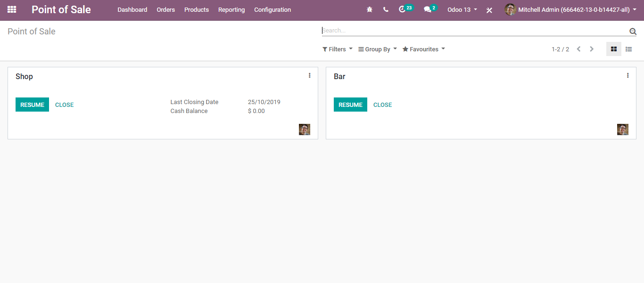Screen dimensions: 644x283
Task: Click the Point of Sale app title
Action: point(61,9)
